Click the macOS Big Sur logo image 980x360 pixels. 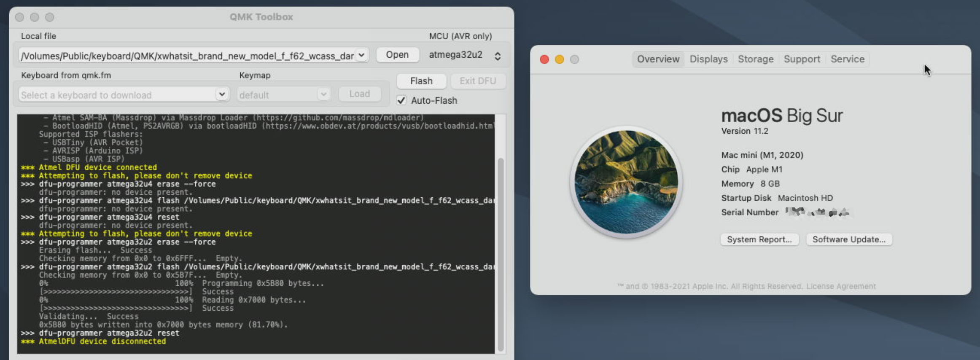click(x=626, y=182)
